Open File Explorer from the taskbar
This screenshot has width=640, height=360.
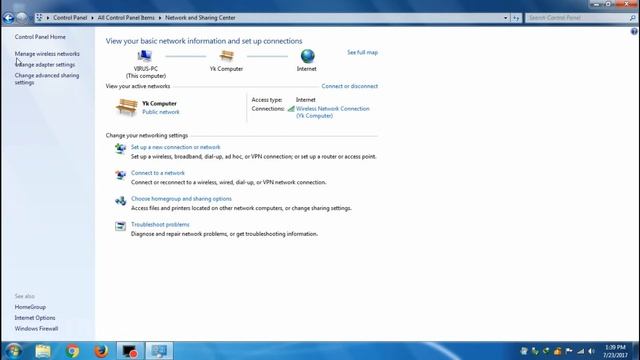click(43, 351)
